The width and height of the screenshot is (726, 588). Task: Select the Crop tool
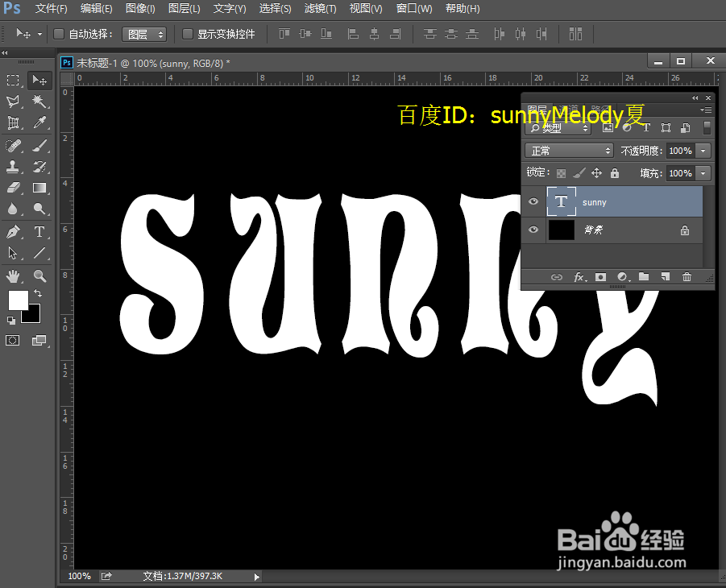coord(13,122)
